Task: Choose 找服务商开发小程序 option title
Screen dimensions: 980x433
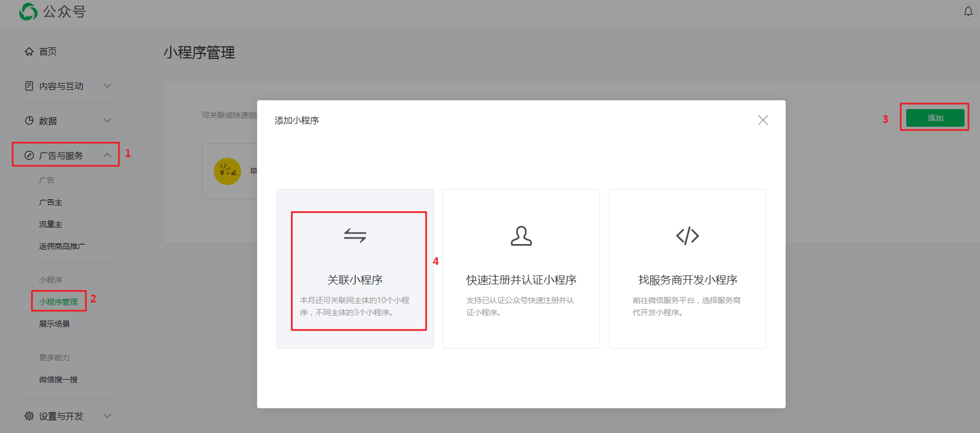Action: point(688,280)
